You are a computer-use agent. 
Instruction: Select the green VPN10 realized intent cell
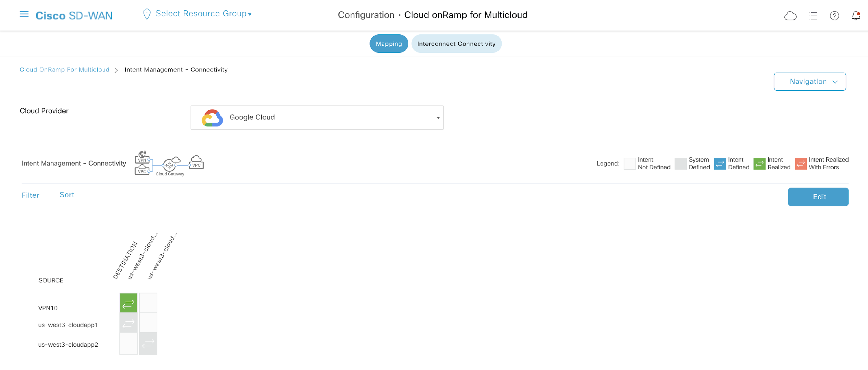pyautogui.click(x=128, y=303)
